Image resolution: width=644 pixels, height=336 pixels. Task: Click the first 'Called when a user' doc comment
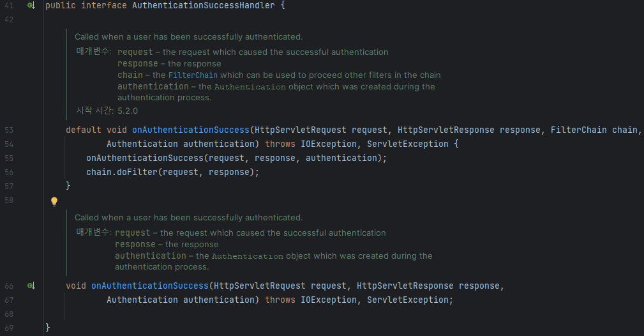click(x=188, y=37)
